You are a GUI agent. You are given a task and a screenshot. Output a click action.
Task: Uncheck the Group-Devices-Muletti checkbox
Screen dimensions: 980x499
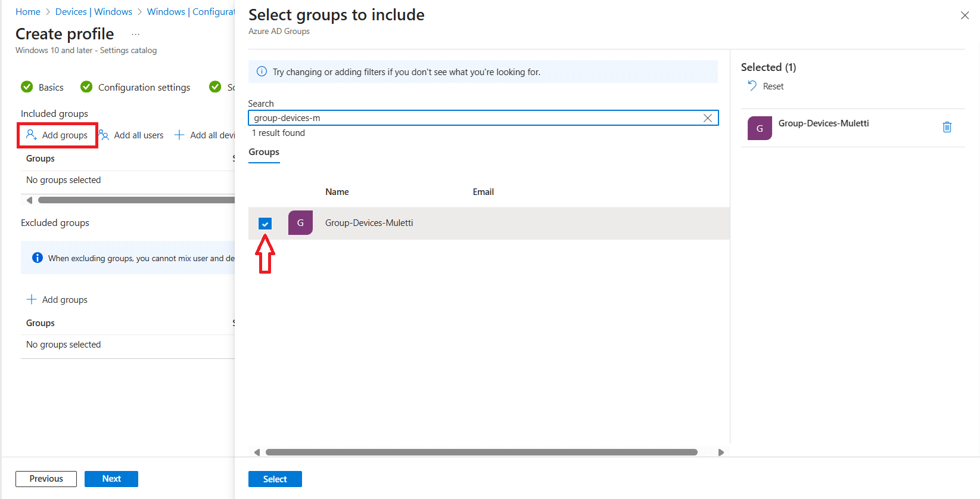pyautogui.click(x=265, y=224)
